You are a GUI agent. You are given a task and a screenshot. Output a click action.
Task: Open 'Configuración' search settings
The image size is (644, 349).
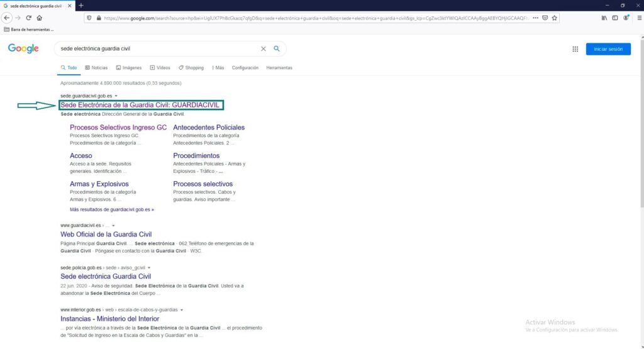245,68
